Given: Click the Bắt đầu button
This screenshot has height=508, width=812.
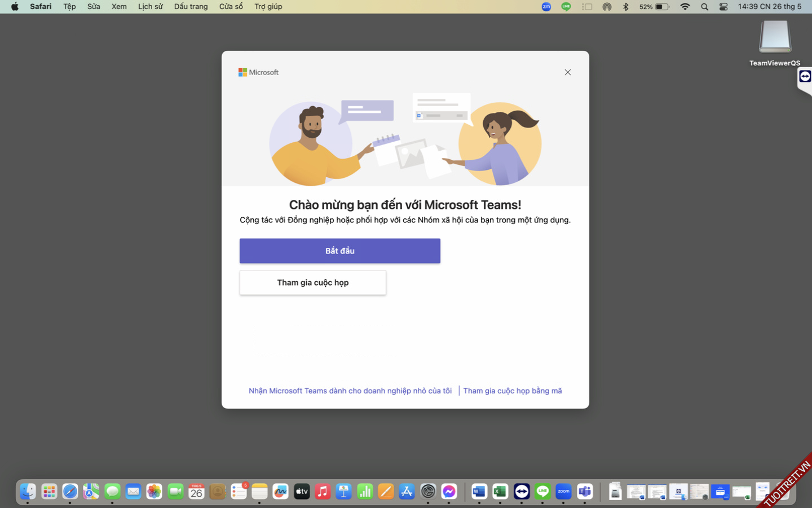Looking at the screenshot, I should pyautogui.click(x=340, y=251).
